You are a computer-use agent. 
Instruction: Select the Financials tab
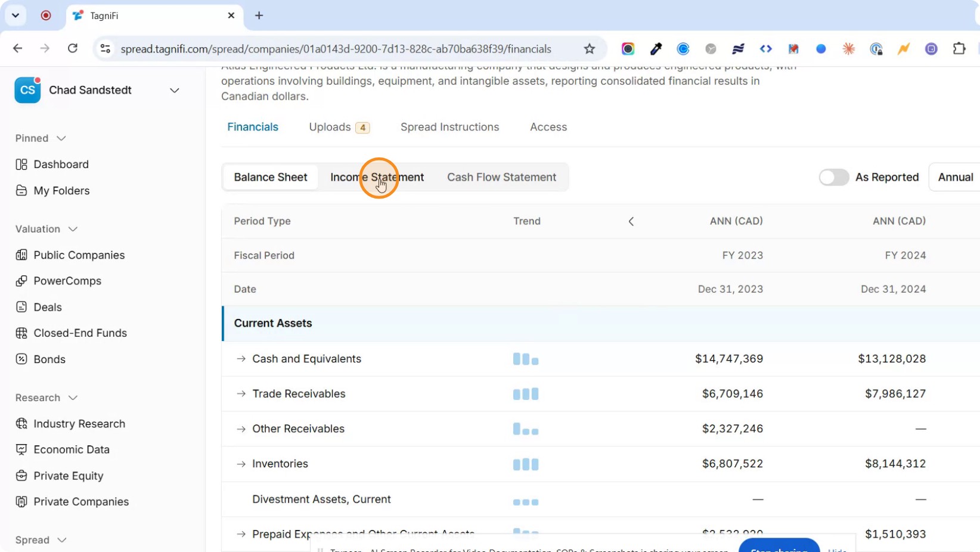(253, 127)
